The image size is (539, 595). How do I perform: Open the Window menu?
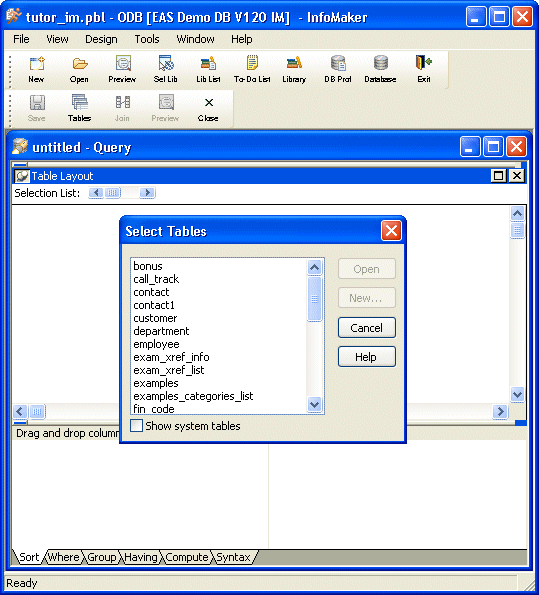pyautogui.click(x=195, y=39)
